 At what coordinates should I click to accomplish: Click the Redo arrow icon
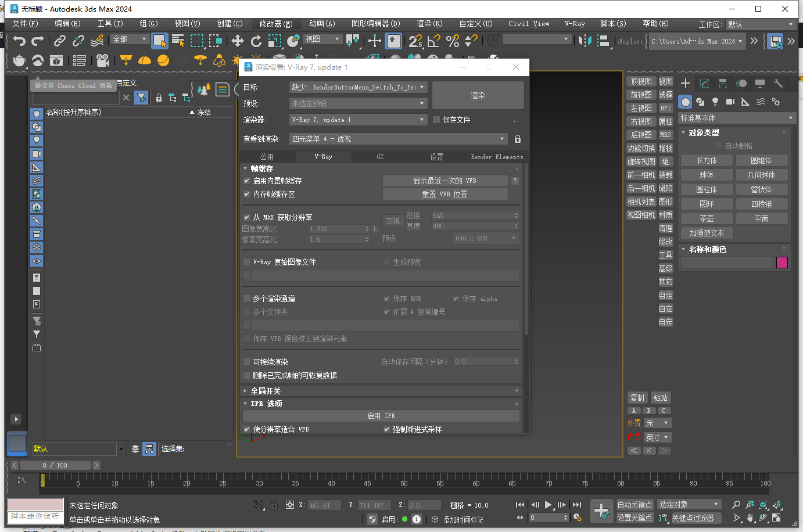pyautogui.click(x=38, y=41)
